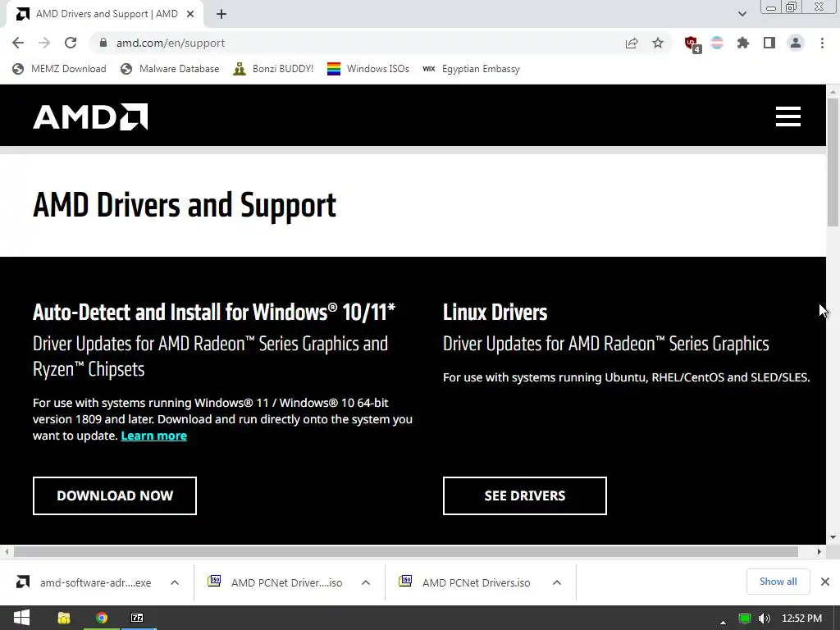The image size is (840, 630).
Task: Click the horizontal scrollbar left arrow
Action: pos(7,551)
